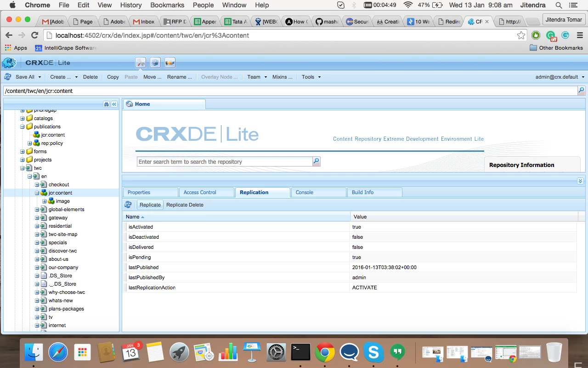Open Safari from the dock
This screenshot has height=368, width=588.
58,353
